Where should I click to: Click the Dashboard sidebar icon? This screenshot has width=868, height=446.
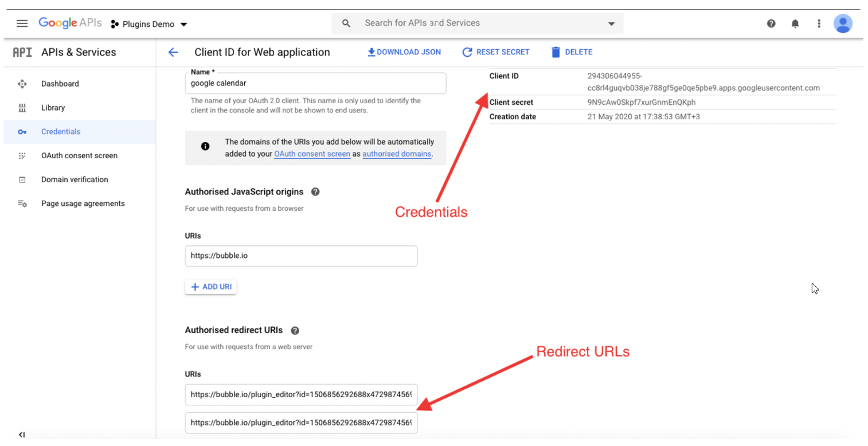click(22, 84)
